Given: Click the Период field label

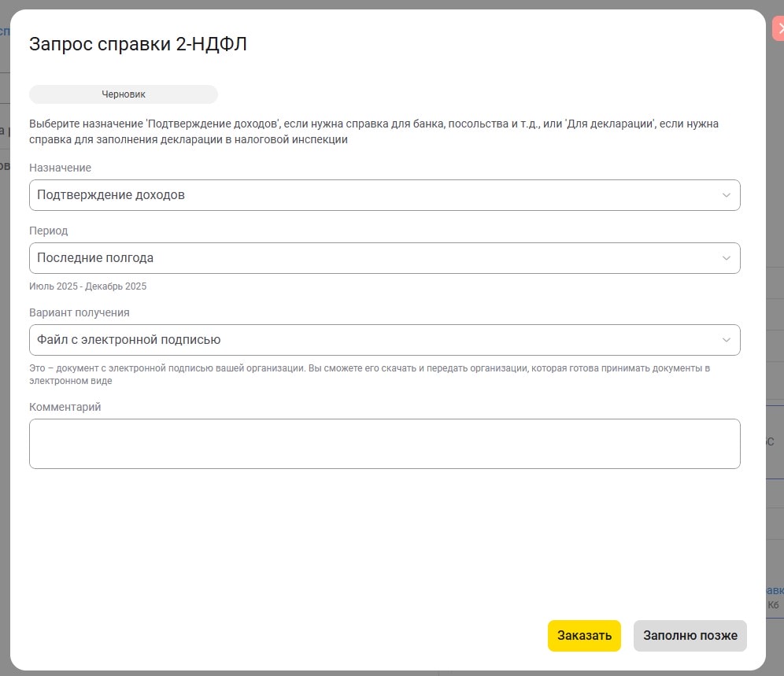Looking at the screenshot, I should (49, 231).
